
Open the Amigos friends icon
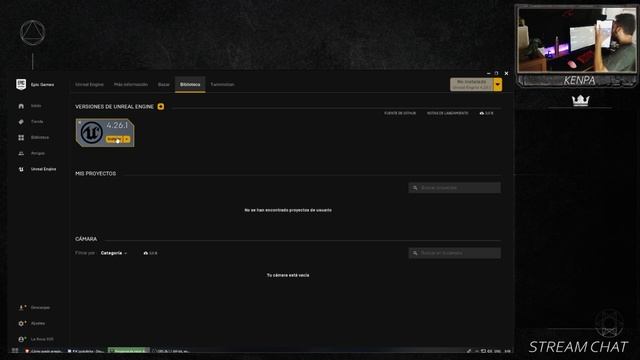21,153
